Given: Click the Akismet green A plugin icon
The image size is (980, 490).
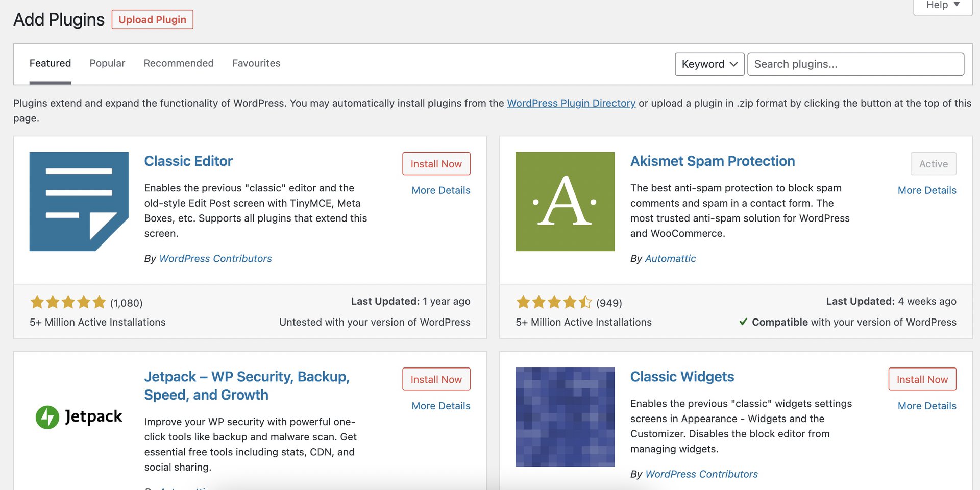Looking at the screenshot, I should 565,201.
